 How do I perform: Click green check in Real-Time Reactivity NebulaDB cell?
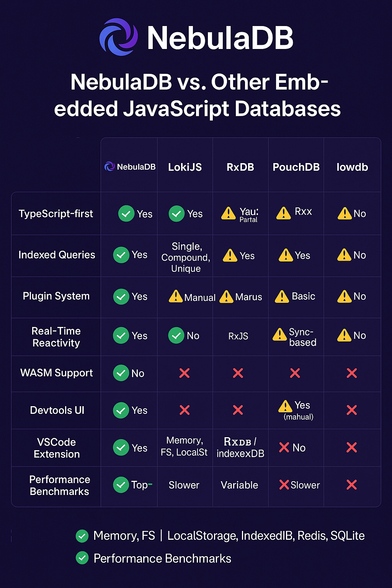coord(121,335)
